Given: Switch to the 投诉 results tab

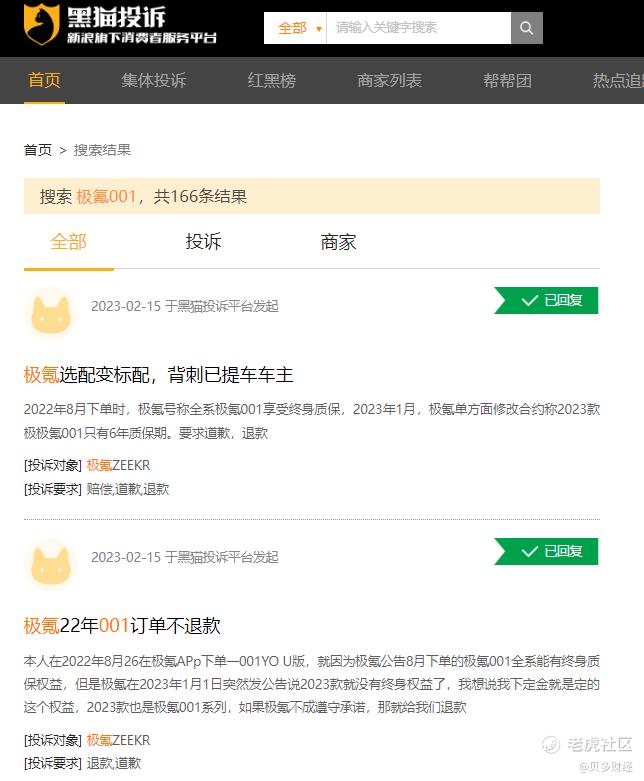Looking at the screenshot, I should 203,242.
